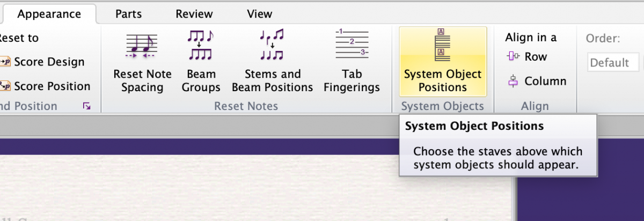Viewport: 644px width, 221px height.
Task: Click the Reset Notes group label
Action: 246,106
